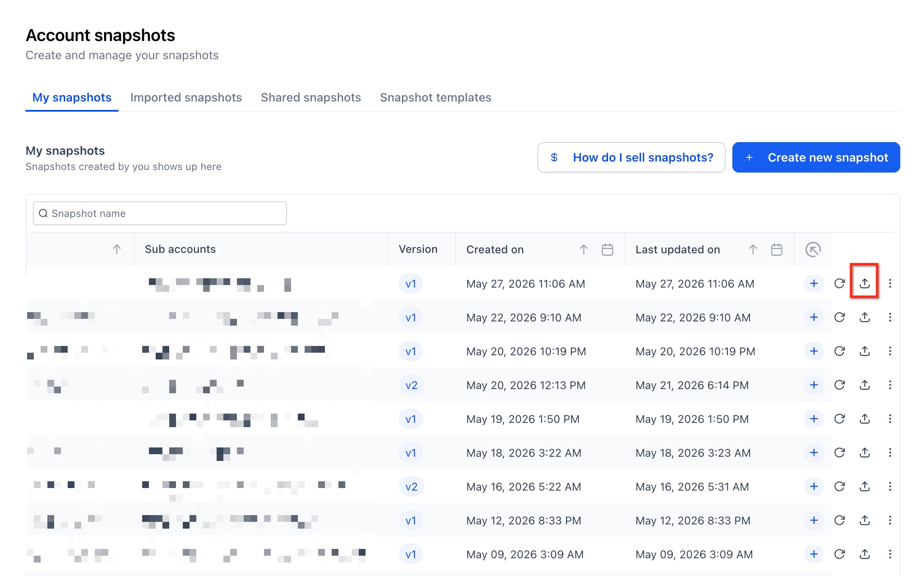Viewport: 924px width, 576px height.
Task: Open calendar filter for Created on
Action: 608,250
